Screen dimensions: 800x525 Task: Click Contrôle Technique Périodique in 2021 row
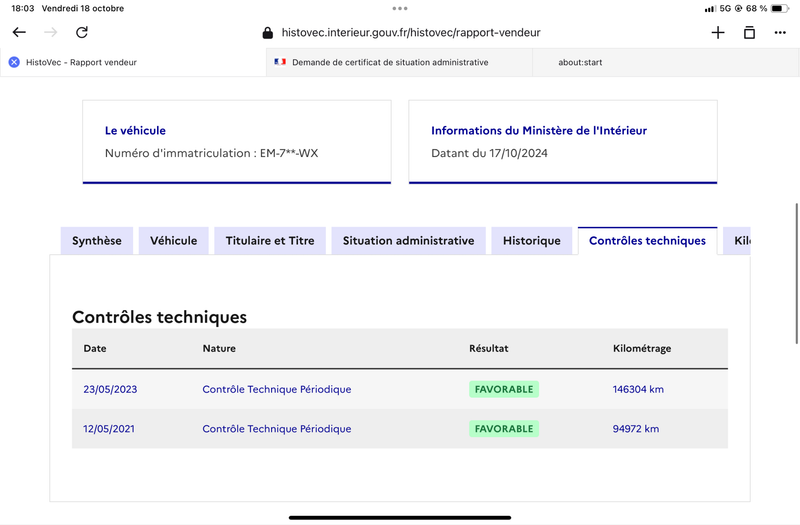(277, 429)
